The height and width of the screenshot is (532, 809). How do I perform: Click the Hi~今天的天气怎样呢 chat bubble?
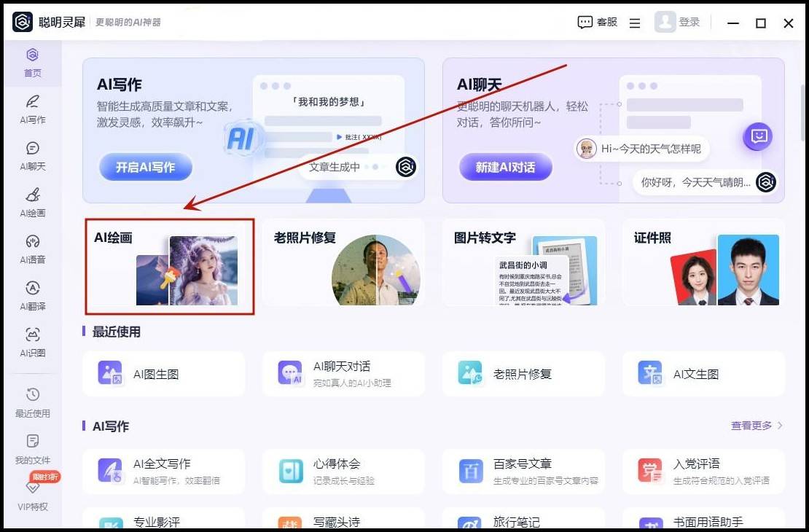click(642, 149)
